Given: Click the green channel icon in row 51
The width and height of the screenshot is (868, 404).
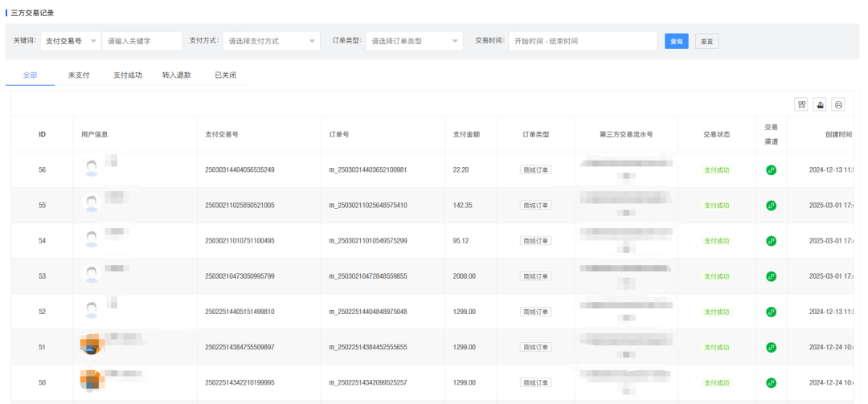Looking at the screenshot, I should [x=771, y=347].
